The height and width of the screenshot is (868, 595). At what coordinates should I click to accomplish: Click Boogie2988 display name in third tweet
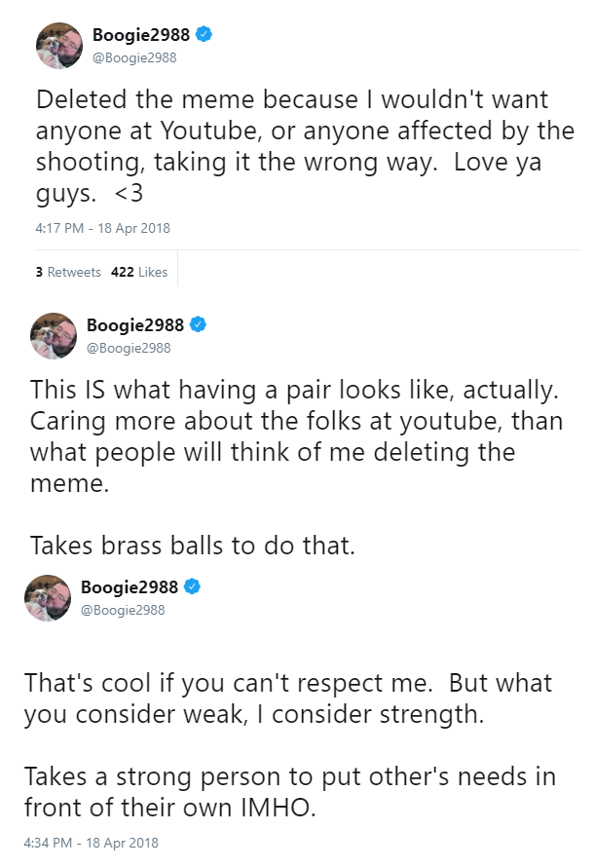click(x=130, y=586)
